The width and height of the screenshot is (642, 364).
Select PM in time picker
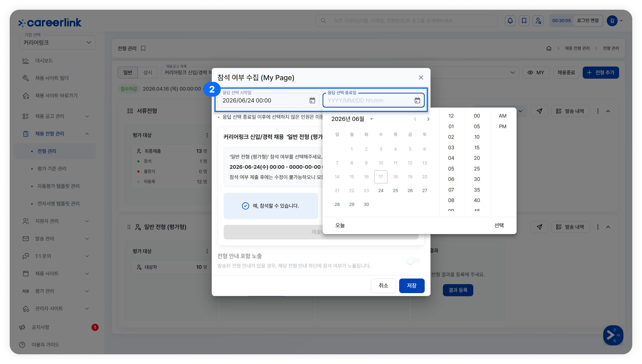(502, 127)
